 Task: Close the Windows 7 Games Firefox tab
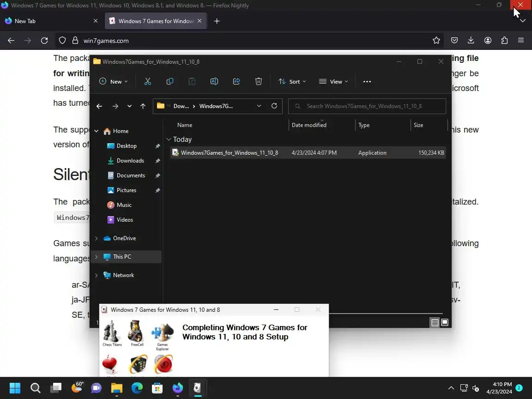point(199,21)
